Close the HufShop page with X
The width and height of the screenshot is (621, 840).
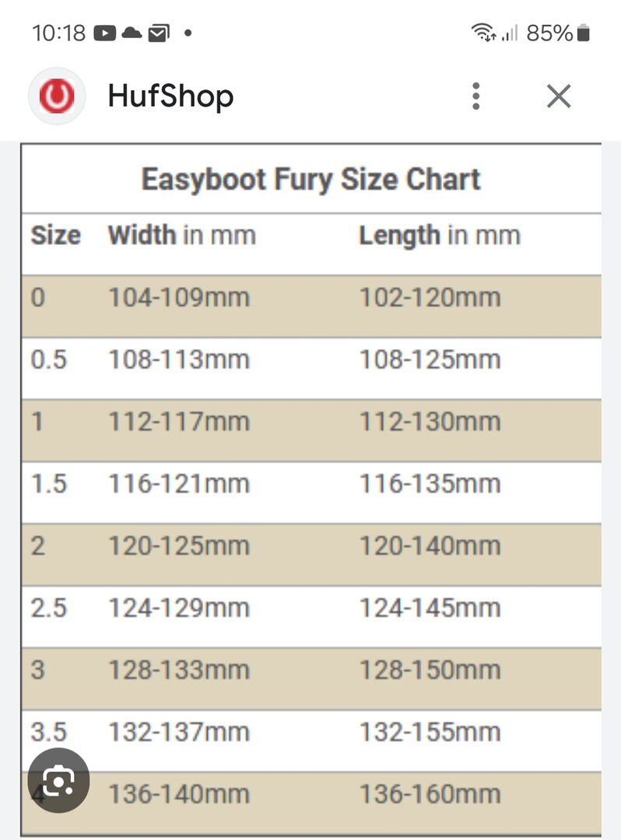pos(559,96)
